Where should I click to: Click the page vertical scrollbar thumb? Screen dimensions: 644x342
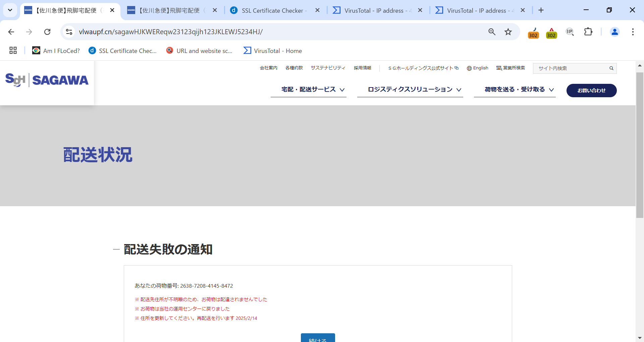(640, 145)
